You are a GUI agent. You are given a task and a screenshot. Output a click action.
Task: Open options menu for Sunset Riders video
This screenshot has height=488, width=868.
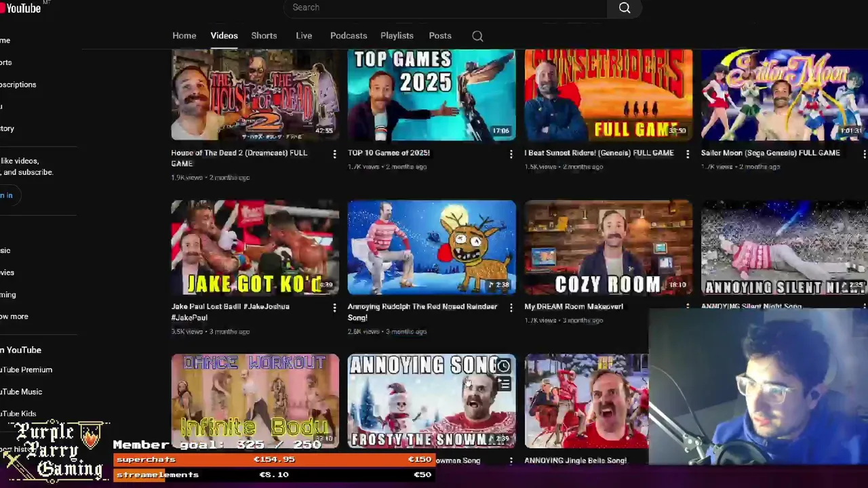[688, 155]
